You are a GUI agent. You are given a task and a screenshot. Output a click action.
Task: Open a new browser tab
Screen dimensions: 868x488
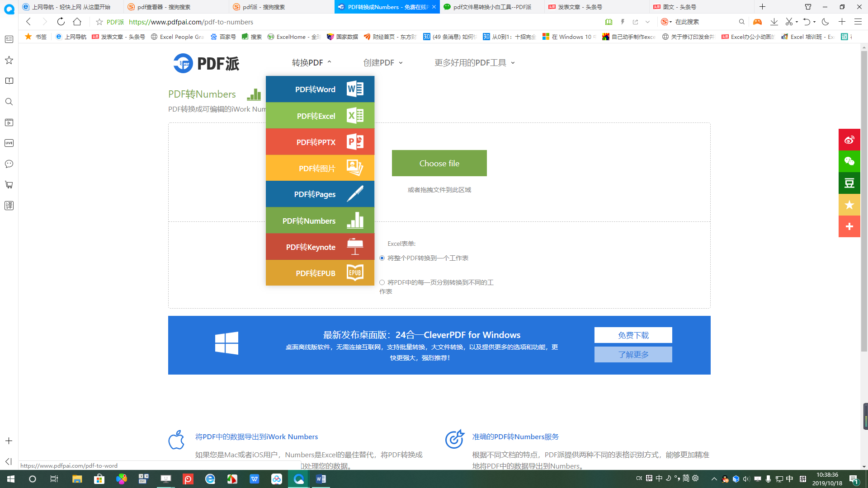[x=763, y=7]
